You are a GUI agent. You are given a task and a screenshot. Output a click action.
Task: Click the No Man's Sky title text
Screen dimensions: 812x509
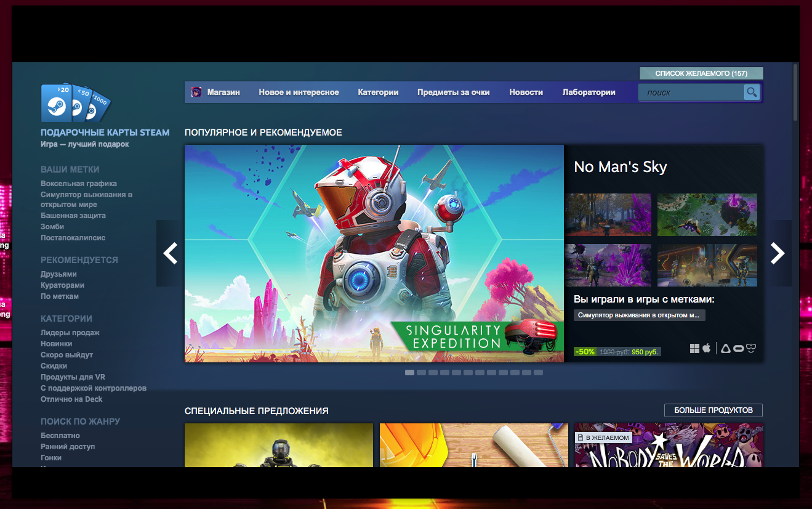621,167
